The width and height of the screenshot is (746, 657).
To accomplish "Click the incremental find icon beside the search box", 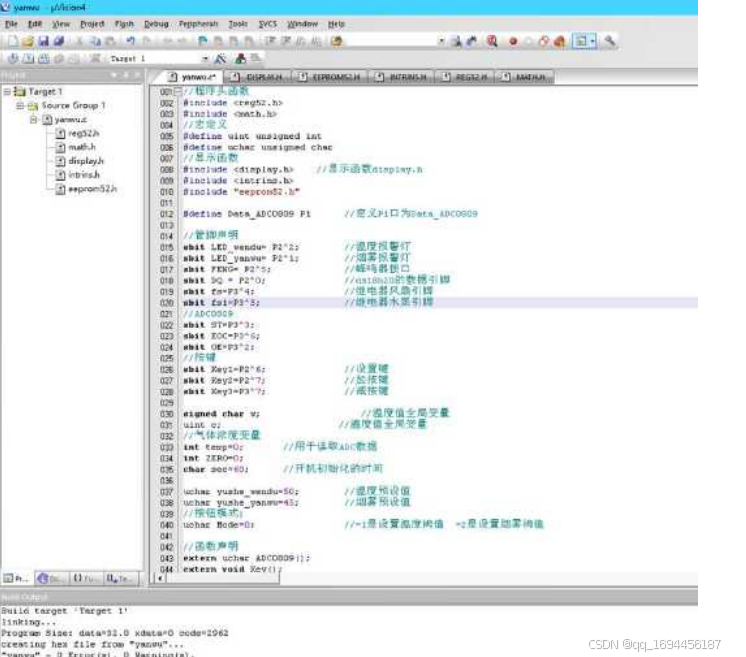I will point(471,41).
